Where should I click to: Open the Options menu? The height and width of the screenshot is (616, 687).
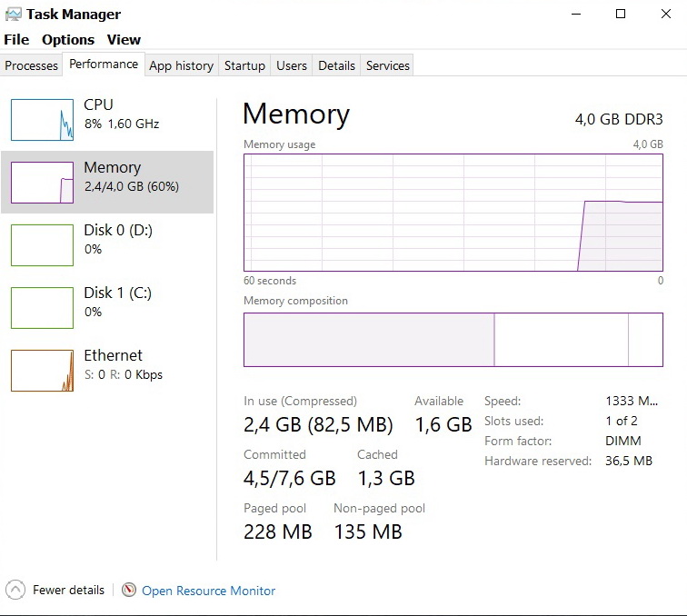(x=68, y=40)
